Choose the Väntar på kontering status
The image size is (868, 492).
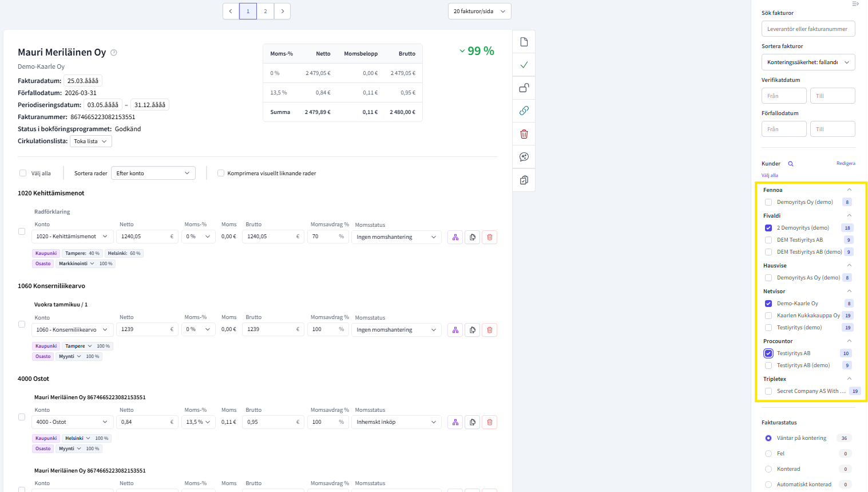point(768,438)
